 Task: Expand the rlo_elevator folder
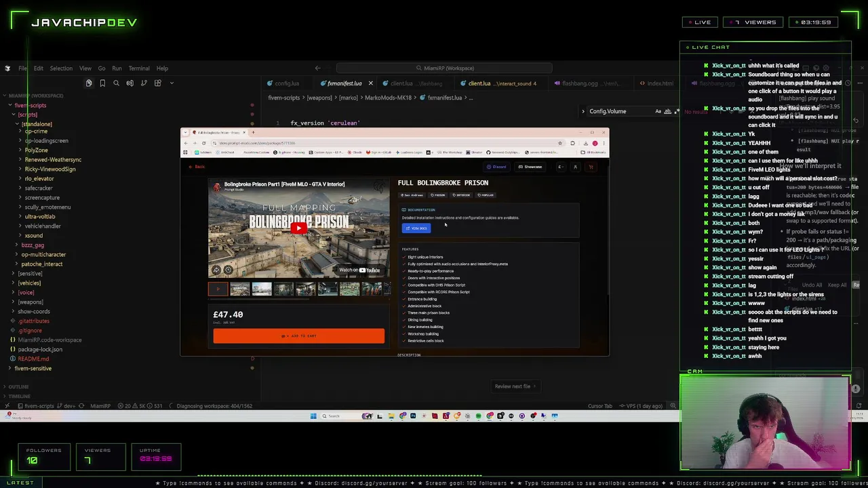(39, 178)
